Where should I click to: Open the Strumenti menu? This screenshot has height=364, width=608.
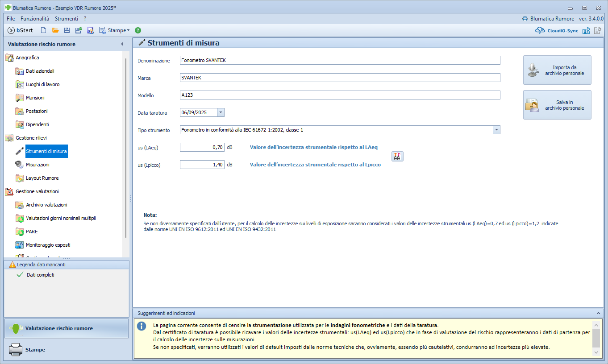pos(67,19)
